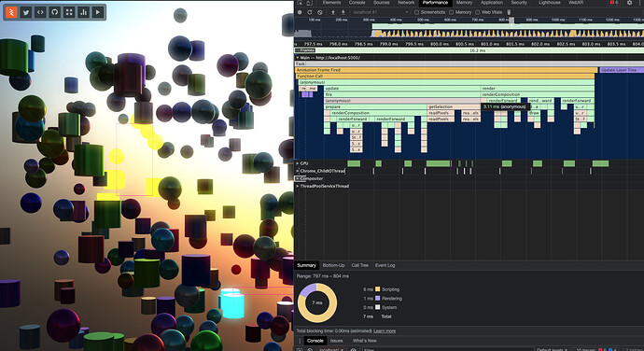Image resolution: width=644 pixels, height=351 pixels.
Task: Click the collect garbage trash icon
Action: [x=509, y=12]
